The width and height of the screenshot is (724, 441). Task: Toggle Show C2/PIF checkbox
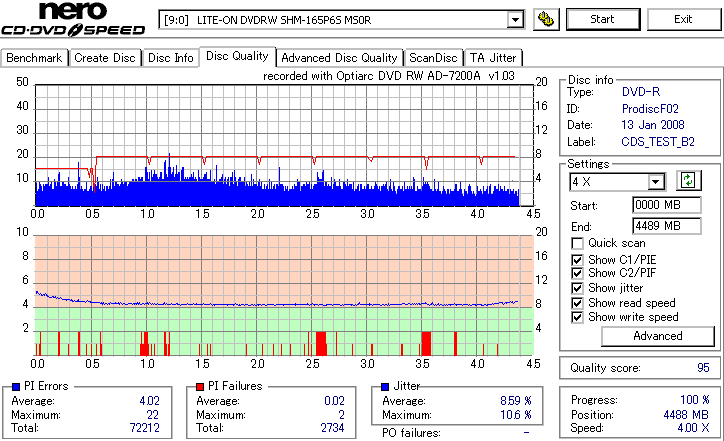577,273
